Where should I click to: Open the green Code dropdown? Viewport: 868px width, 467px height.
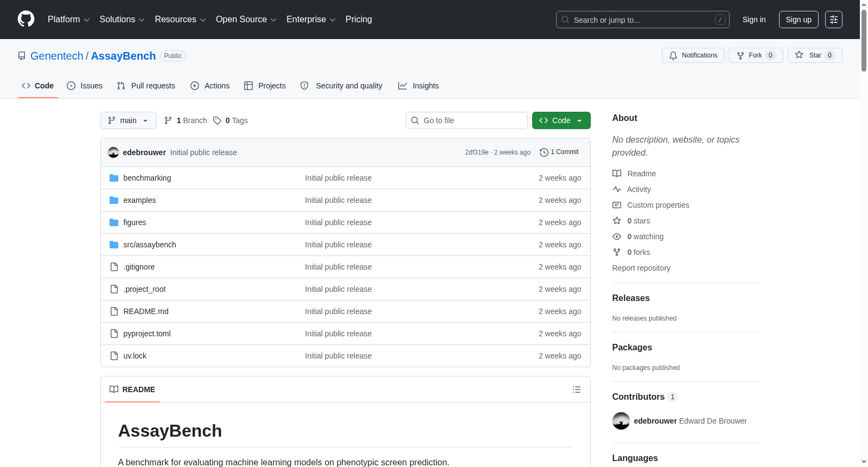coord(561,120)
